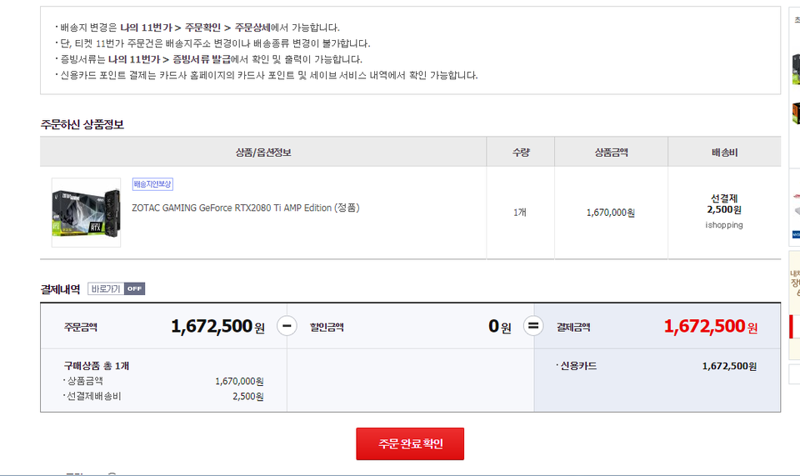Click the top sidebar product thumbnail on right edge

pyautogui.click(x=796, y=69)
